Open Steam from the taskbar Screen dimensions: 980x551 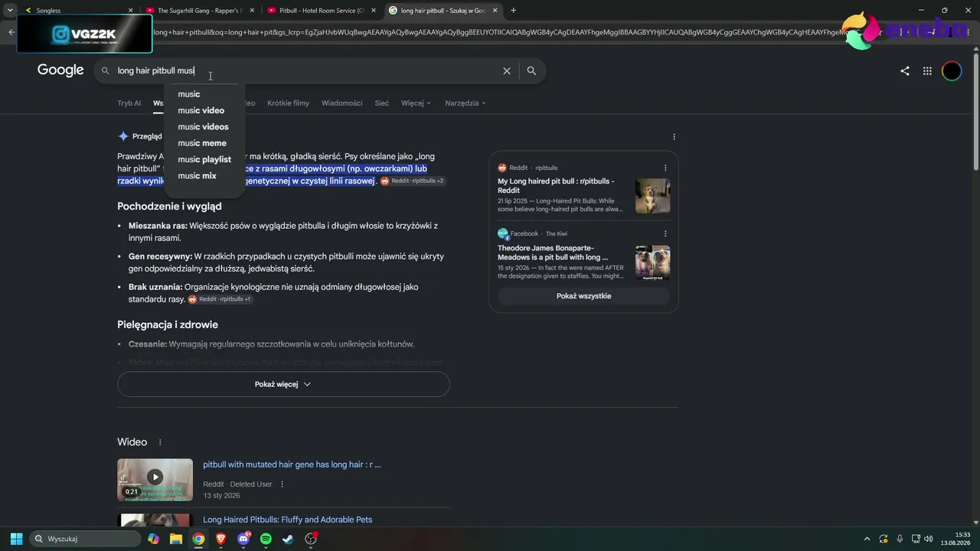288,539
